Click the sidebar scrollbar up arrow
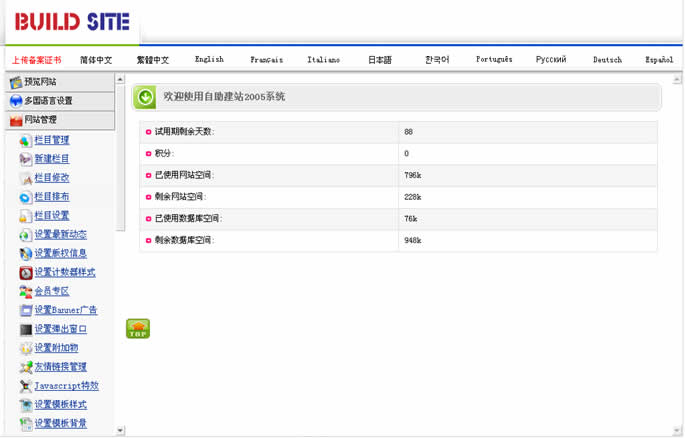 pyautogui.click(x=121, y=79)
